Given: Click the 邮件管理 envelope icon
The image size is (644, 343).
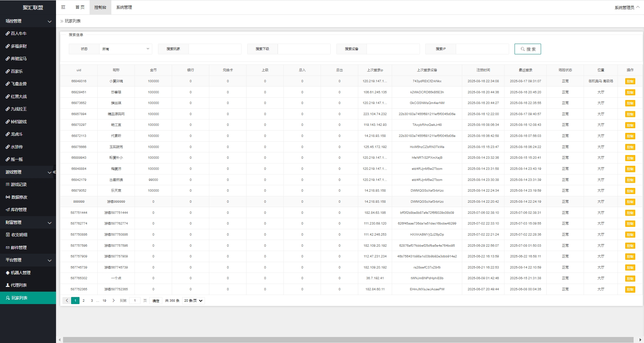Looking at the screenshot, I should click(x=7, y=248).
